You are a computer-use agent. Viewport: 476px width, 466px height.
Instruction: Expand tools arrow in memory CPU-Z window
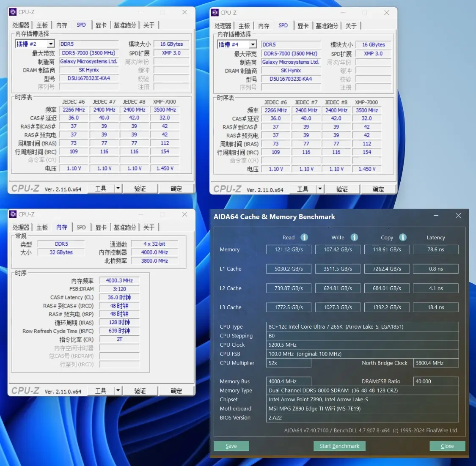pos(118,390)
